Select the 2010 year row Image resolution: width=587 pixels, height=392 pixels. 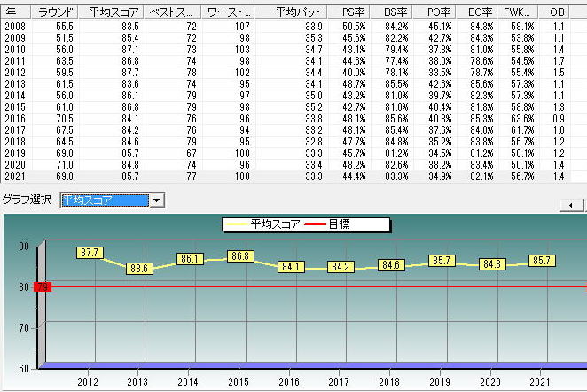coord(285,50)
